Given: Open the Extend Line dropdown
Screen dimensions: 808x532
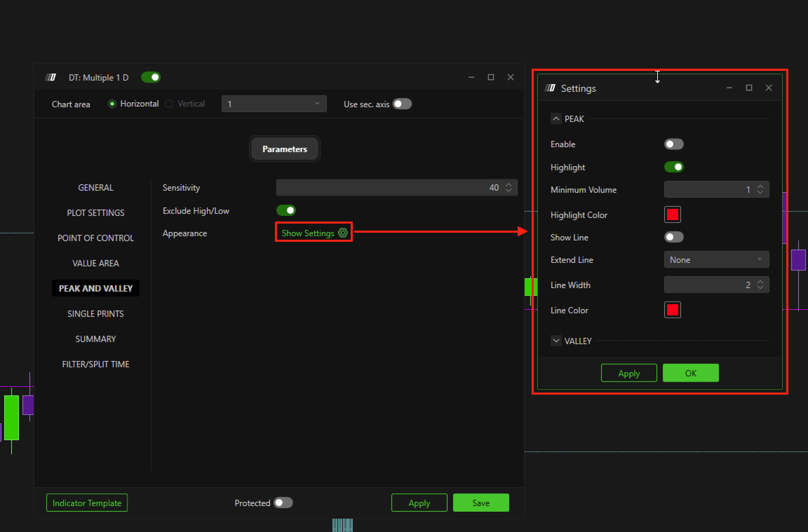Looking at the screenshot, I should [x=716, y=260].
